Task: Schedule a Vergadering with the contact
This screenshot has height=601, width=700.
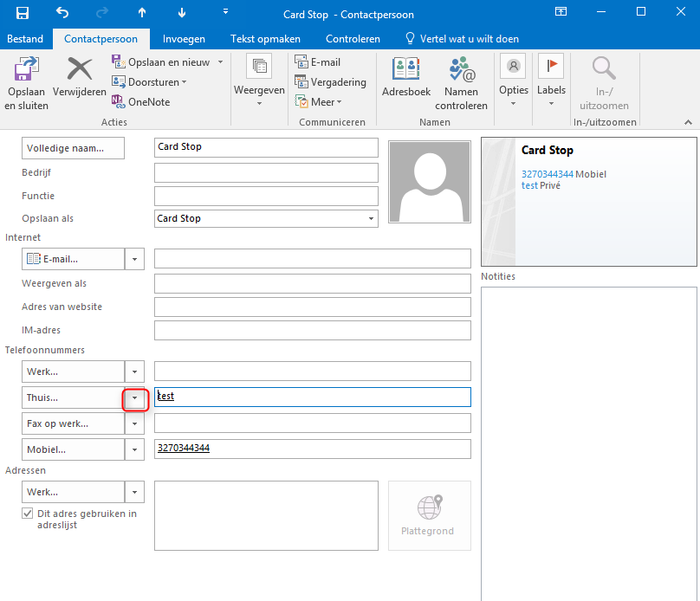Action: tap(331, 82)
